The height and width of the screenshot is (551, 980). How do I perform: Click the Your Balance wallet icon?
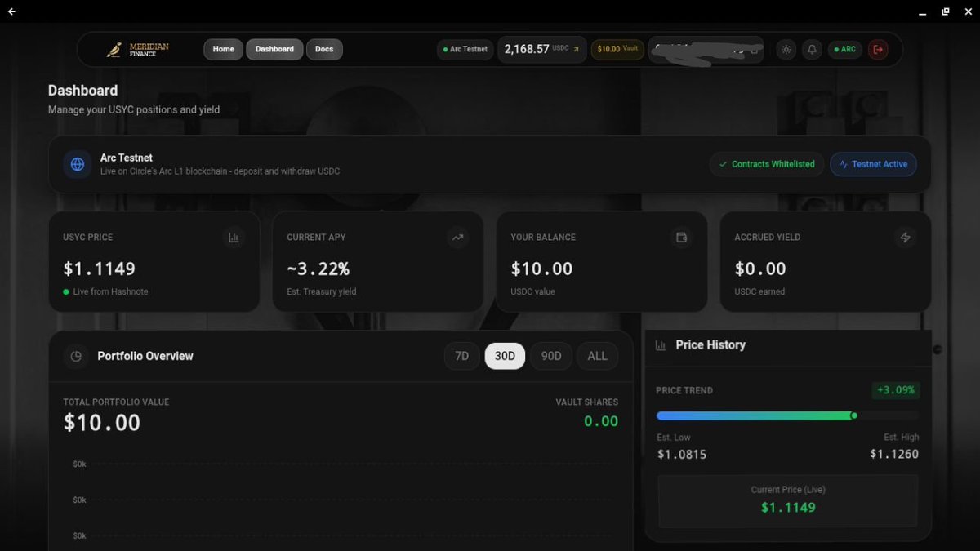pos(681,238)
